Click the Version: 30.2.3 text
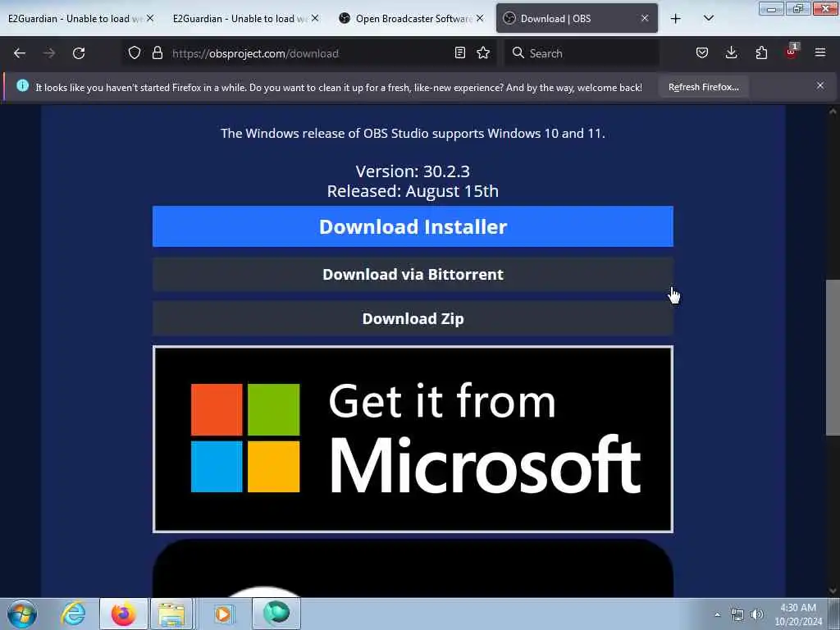 pos(413,171)
